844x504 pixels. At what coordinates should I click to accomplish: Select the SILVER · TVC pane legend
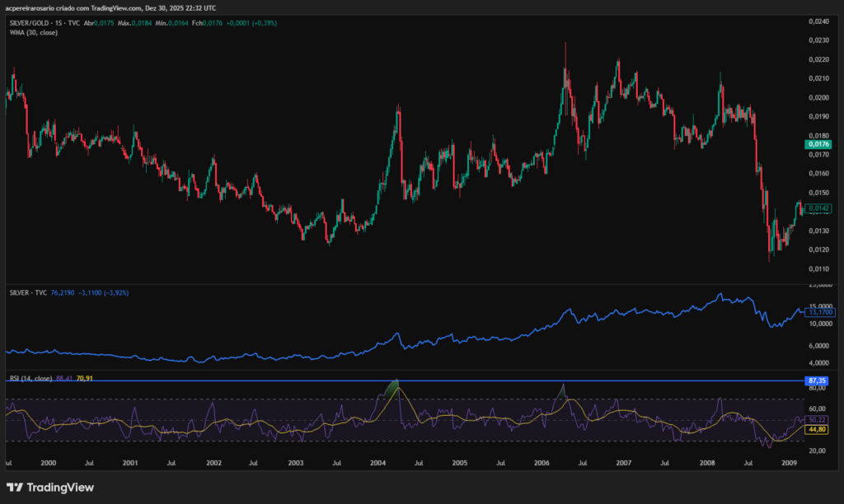tap(27, 292)
